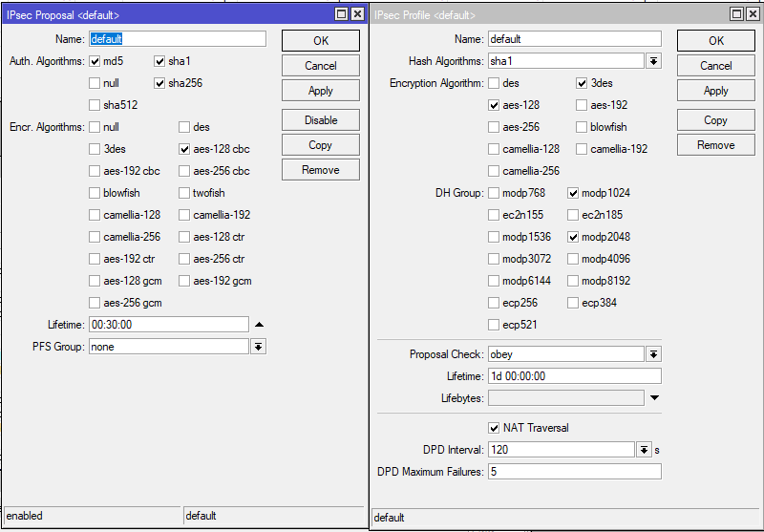The image size is (764, 532).
Task: Toggle the NAT Traversal checkbox
Action: click(494, 428)
